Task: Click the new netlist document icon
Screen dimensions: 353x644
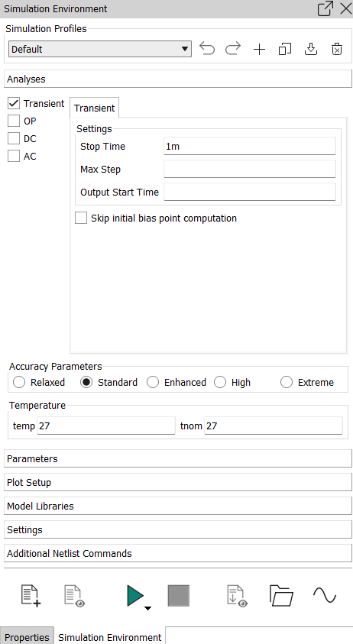Action: pos(31,596)
